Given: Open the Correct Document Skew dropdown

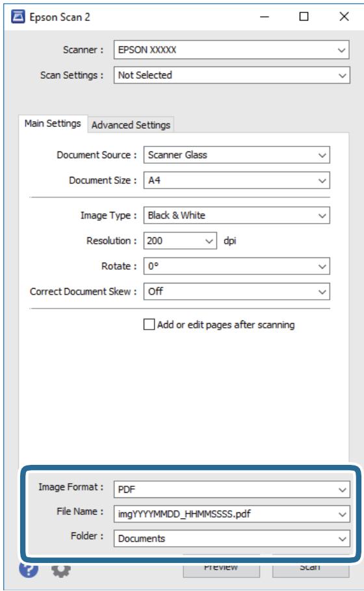Looking at the screenshot, I should coord(237,291).
